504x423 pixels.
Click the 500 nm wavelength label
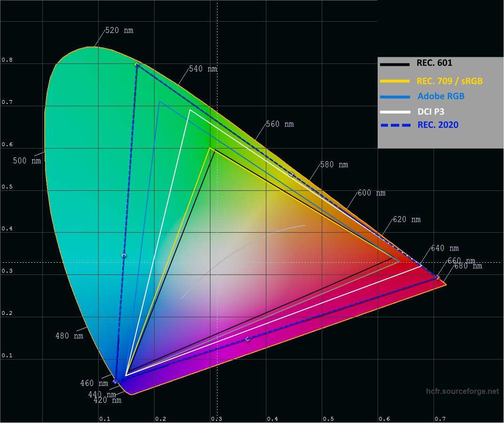(27, 161)
